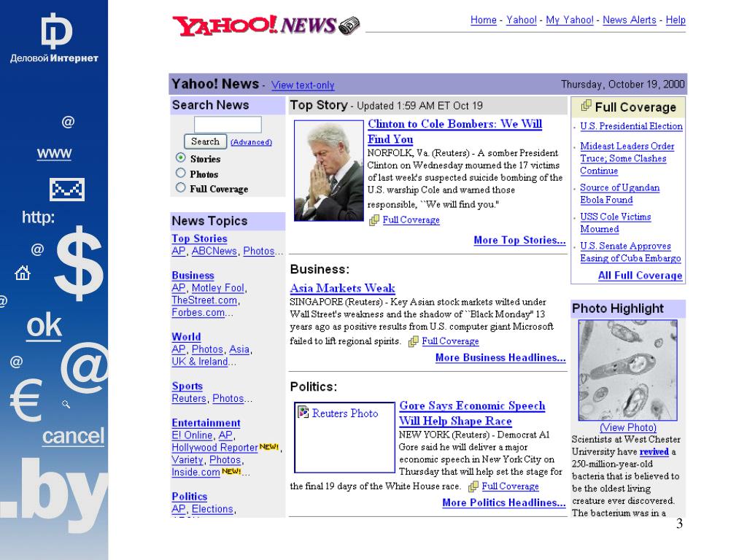Click the Elections link under Politics
The image size is (747, 560).
click(212, 508)
